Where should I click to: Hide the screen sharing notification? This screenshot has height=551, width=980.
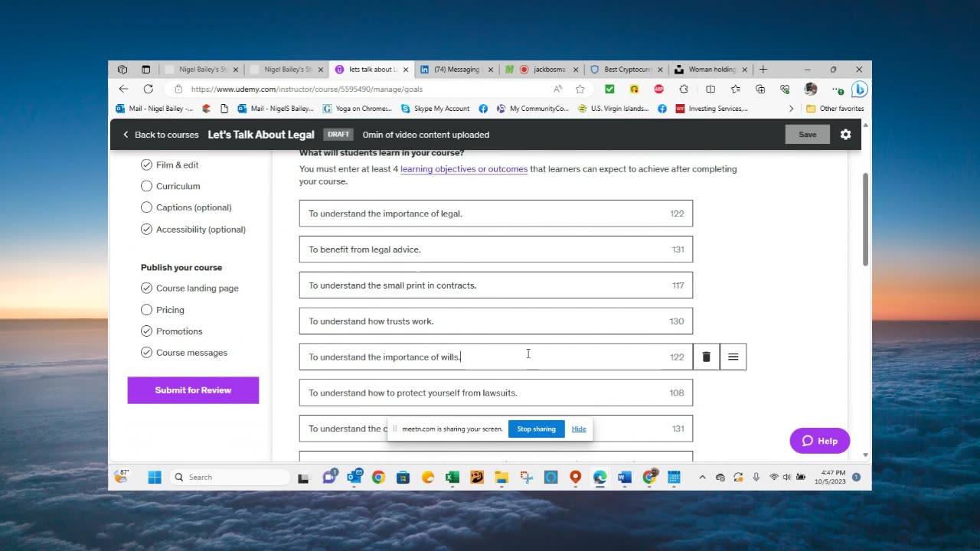[x=579, y=429]
